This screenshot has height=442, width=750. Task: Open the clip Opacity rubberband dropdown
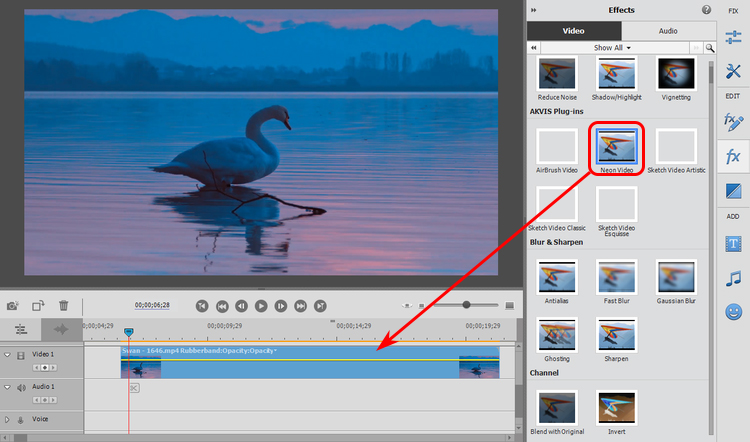tap(276, 351)
